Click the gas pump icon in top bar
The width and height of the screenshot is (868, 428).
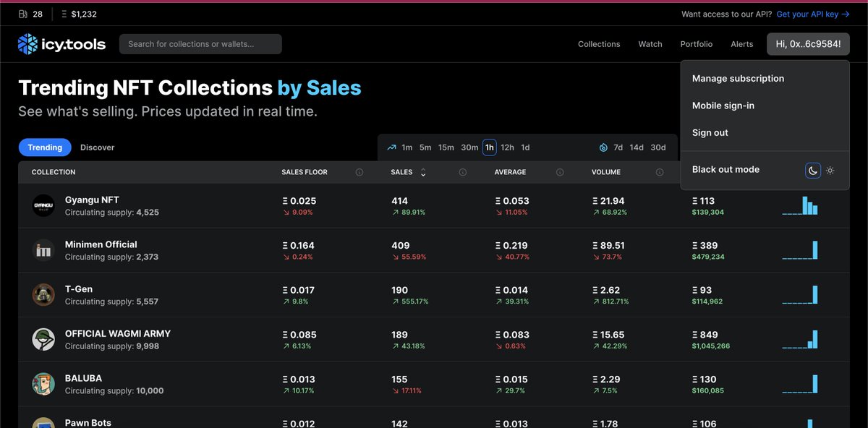(x=23, y=14)
